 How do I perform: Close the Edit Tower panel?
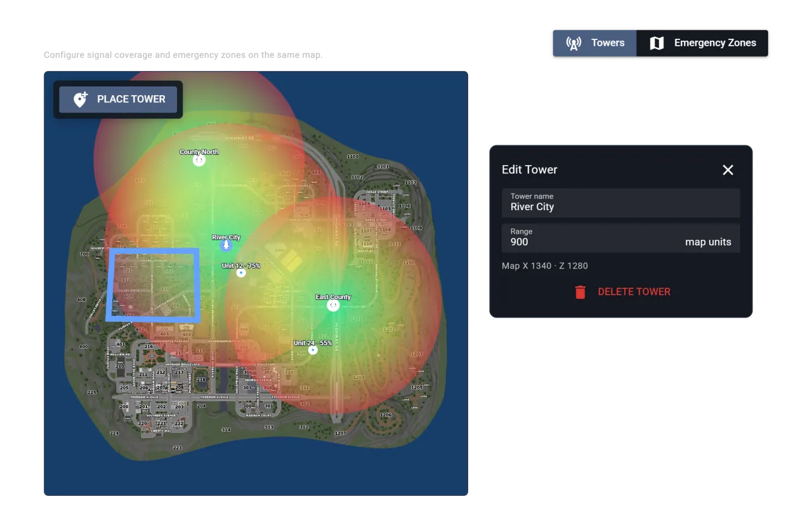[728, 170]
